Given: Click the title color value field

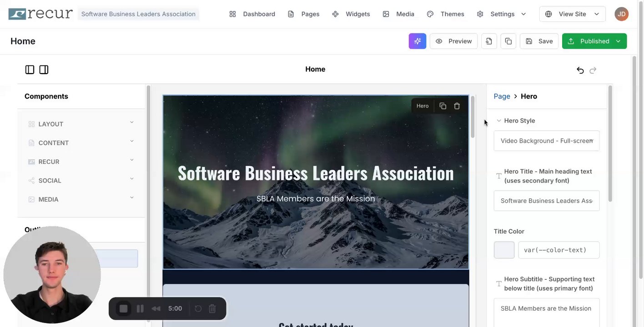Looking at the screenshot, I should 559,250.
